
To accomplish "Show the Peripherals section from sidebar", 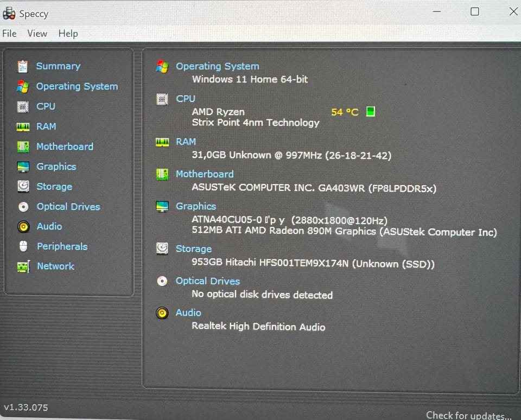I will (x=62, y=246).
